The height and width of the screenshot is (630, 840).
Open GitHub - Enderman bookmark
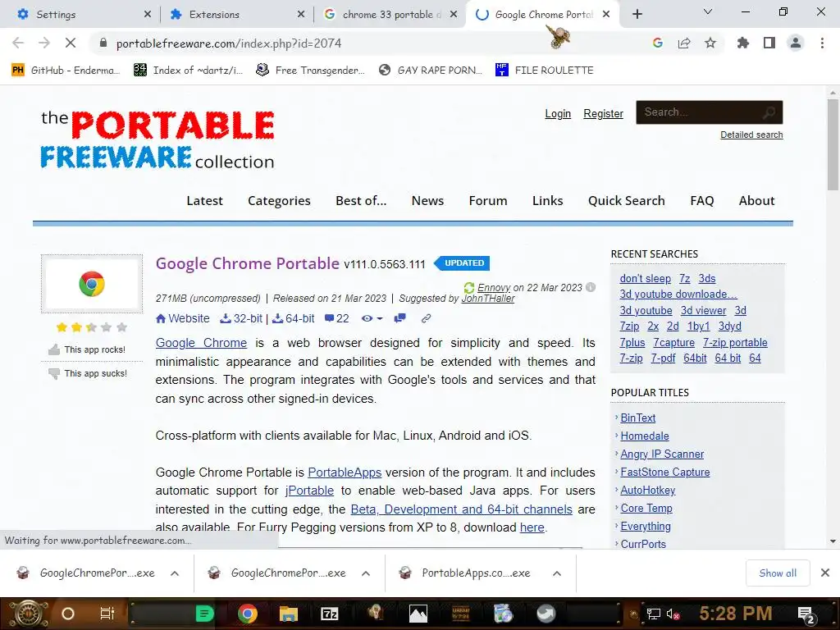point(66,71)
